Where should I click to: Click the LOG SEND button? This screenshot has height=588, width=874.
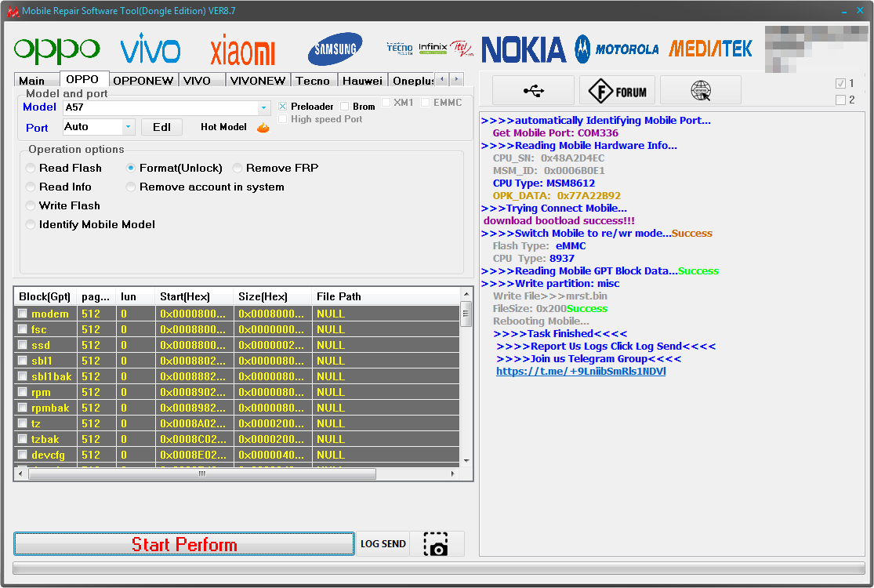[383, 544]
